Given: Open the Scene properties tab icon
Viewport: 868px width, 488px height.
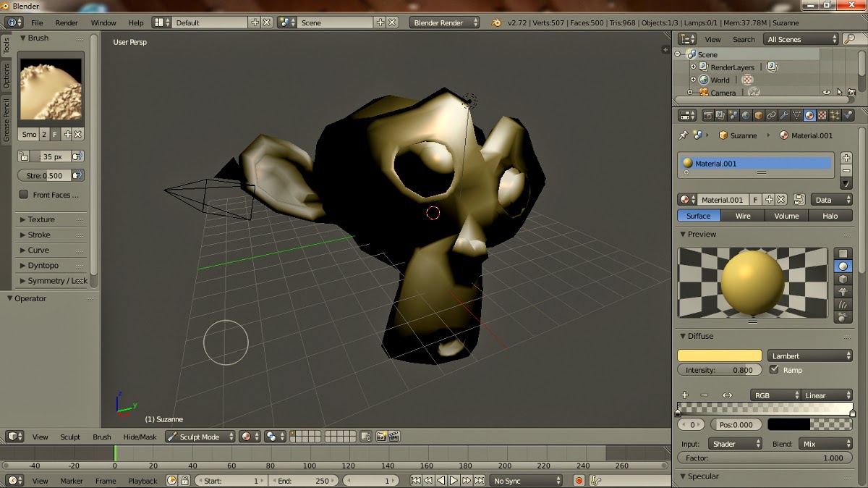Looking at the screenshot, I should tap(733, 115).
